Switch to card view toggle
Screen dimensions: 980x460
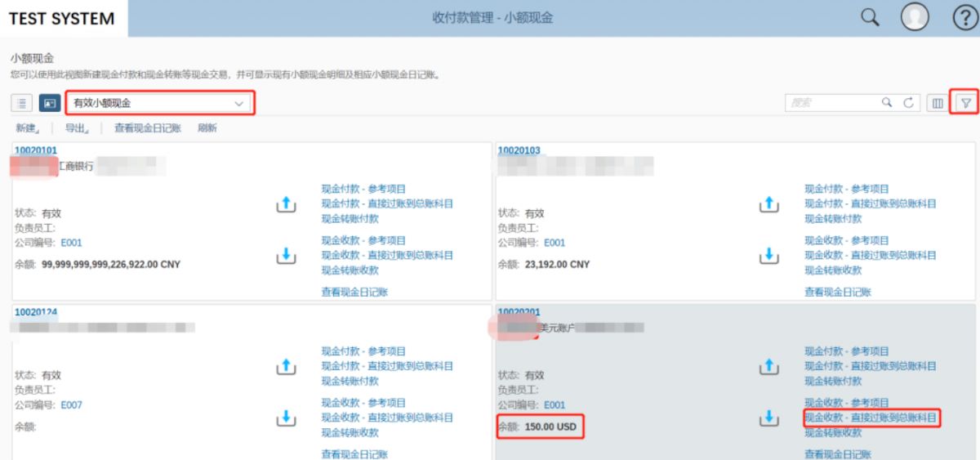(x=50, y=103)
